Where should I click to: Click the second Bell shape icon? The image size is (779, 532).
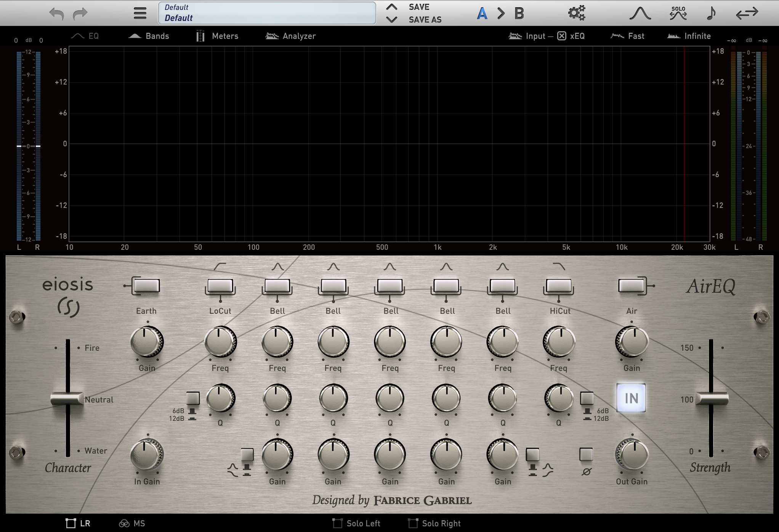click(x=333, y=267)
